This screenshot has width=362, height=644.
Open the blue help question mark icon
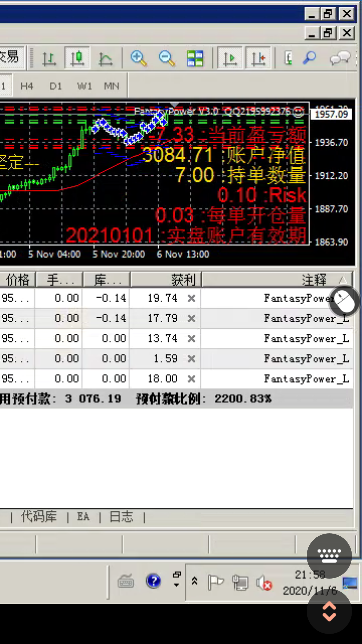pyautogui.click(x=154, y=581)
